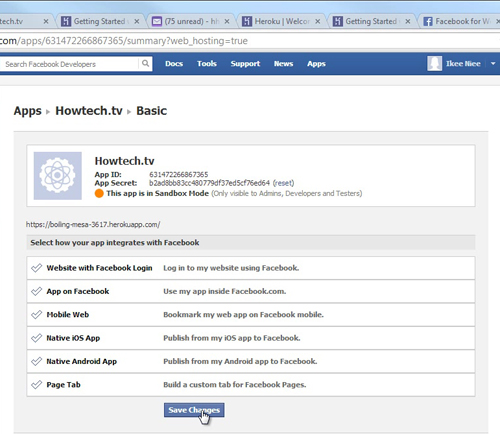Click the search magnifier icon

145,63
